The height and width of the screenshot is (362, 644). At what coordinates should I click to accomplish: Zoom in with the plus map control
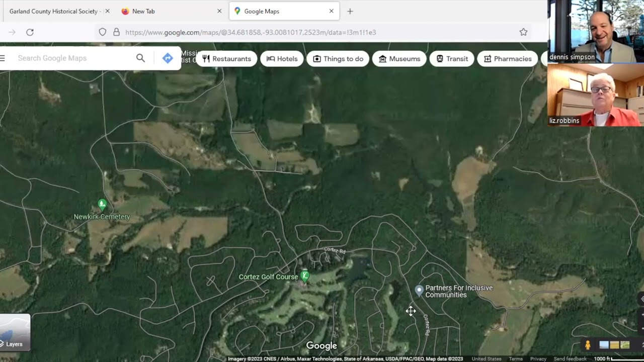[x=641, y=315]
